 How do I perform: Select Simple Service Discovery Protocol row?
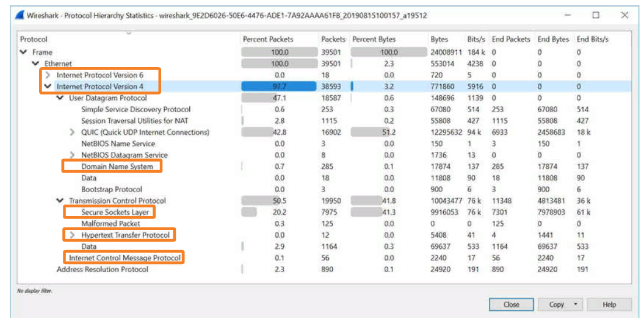tap(324, 110)
